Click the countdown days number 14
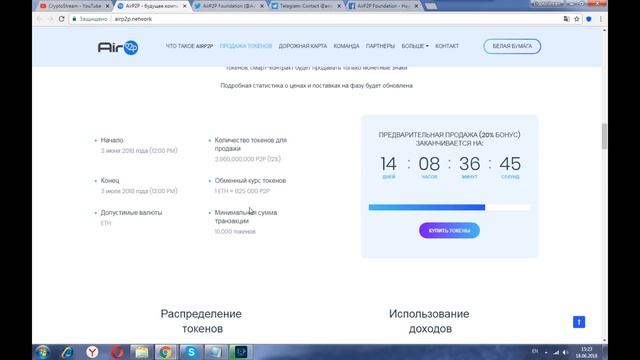 (388, 164)
